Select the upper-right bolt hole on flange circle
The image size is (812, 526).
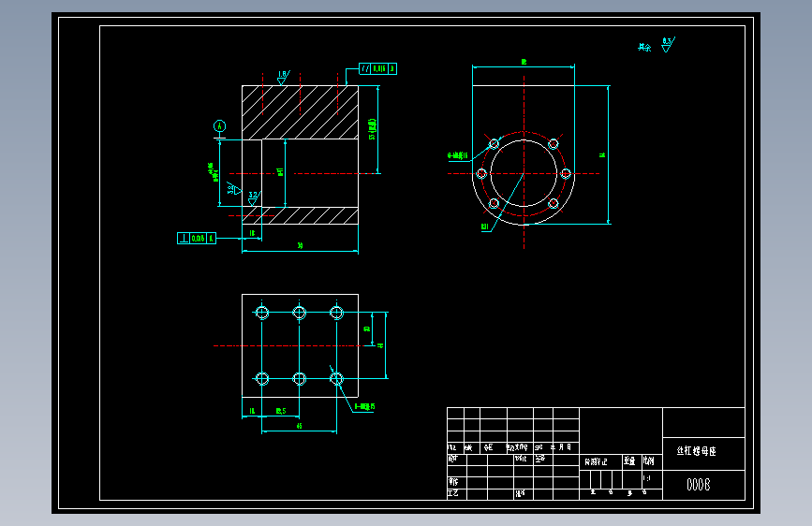[554, 143]
